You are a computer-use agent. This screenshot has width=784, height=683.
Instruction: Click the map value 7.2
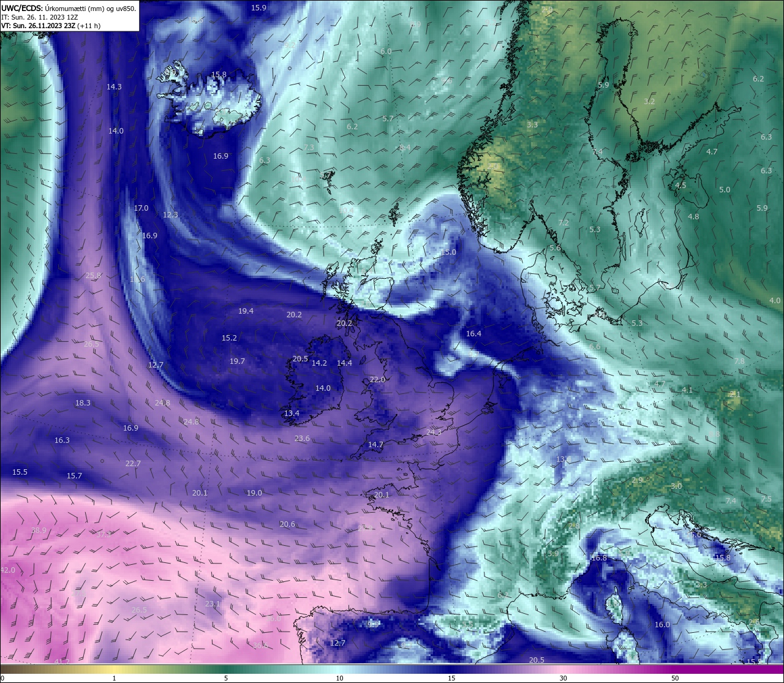[x=563, y=223]
